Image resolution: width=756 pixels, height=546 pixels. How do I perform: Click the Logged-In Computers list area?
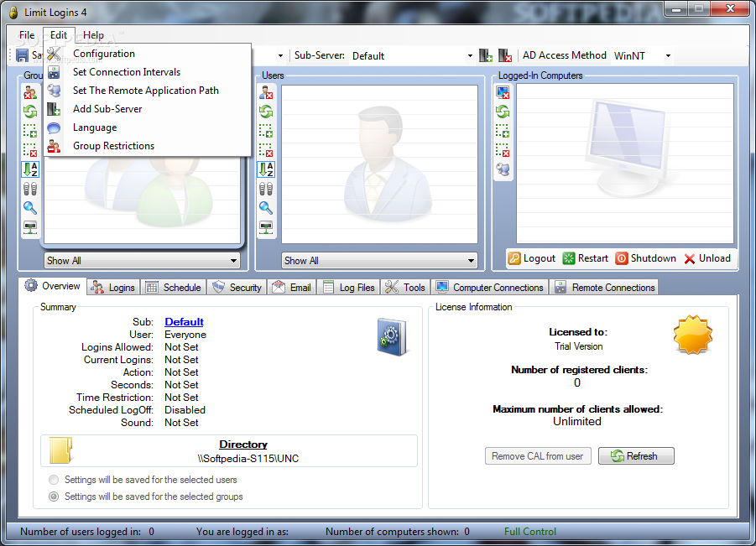[x=625, y=164]
